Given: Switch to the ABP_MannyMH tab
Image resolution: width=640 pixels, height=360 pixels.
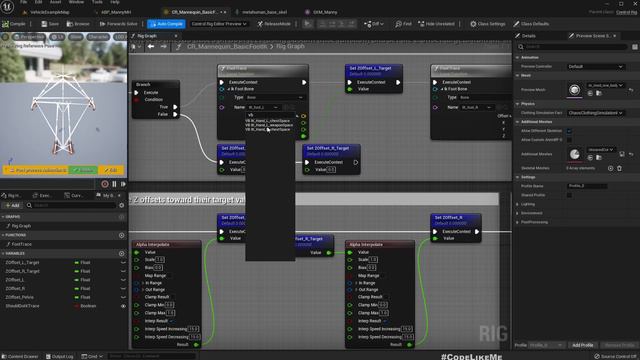Looking at the screenshot, I should 116,12.
